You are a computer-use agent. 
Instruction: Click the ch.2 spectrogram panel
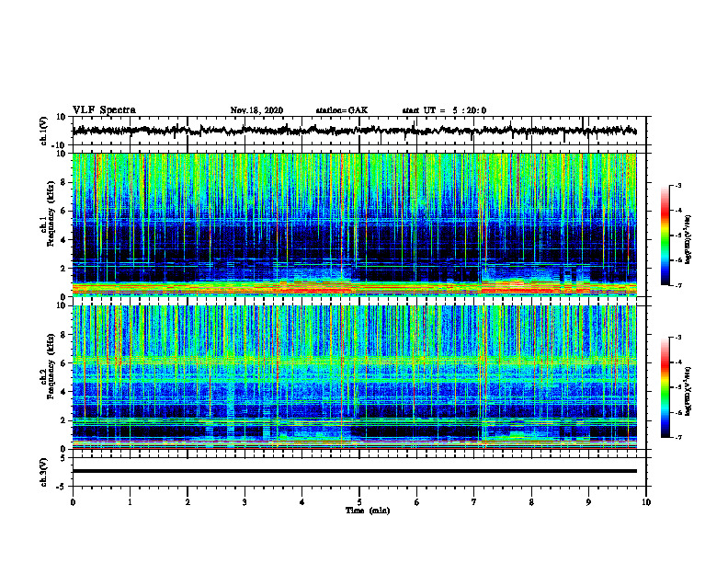(354, 377)
